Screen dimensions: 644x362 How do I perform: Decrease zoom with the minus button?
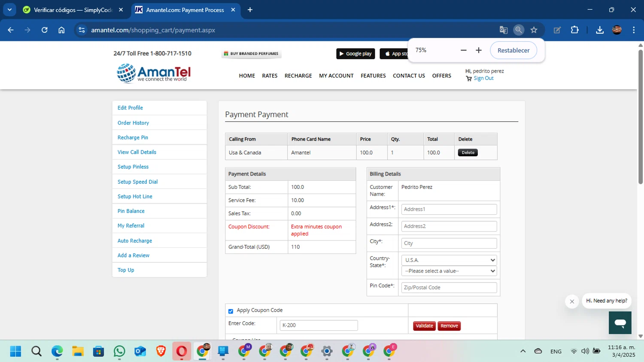[x=463, y=50]
